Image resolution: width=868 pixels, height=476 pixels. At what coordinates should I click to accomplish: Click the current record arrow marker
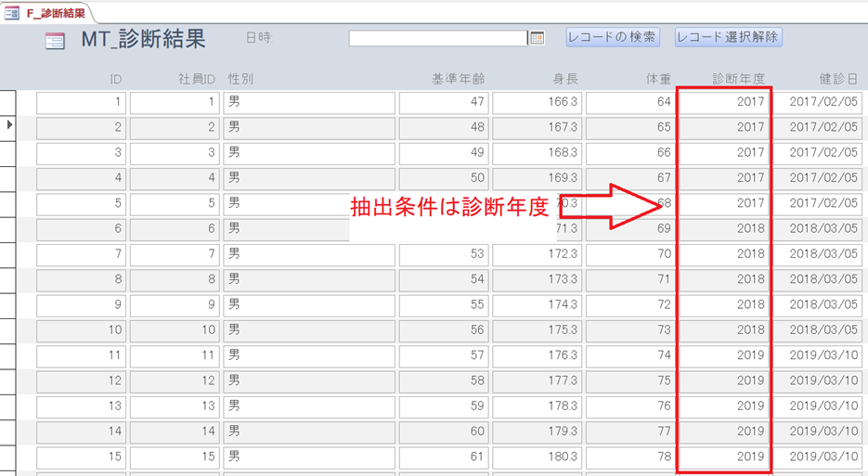pyautogui.click(x=9, y=124)
